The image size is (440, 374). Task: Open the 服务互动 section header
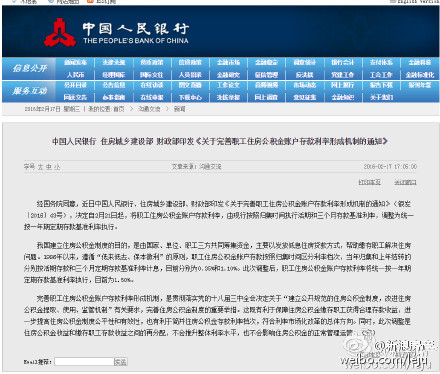tap(30, 91)
